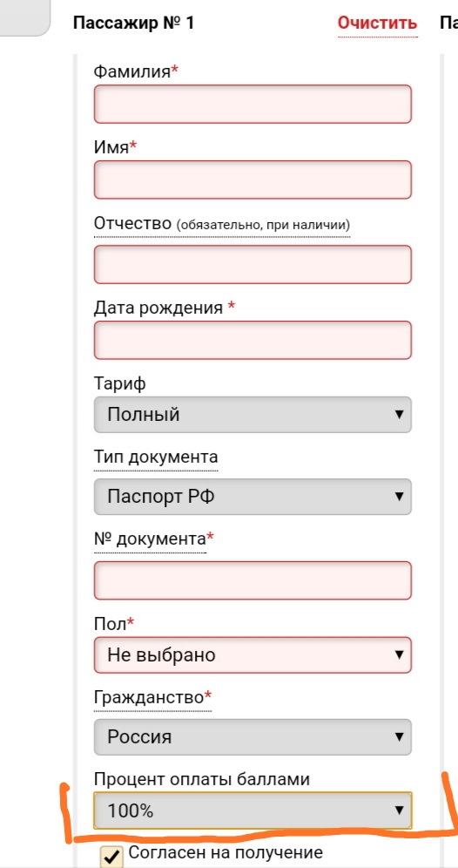Click the red Очистить link
Image resolution: width=458 pixels, height=868 pixels.
[377, 24]
